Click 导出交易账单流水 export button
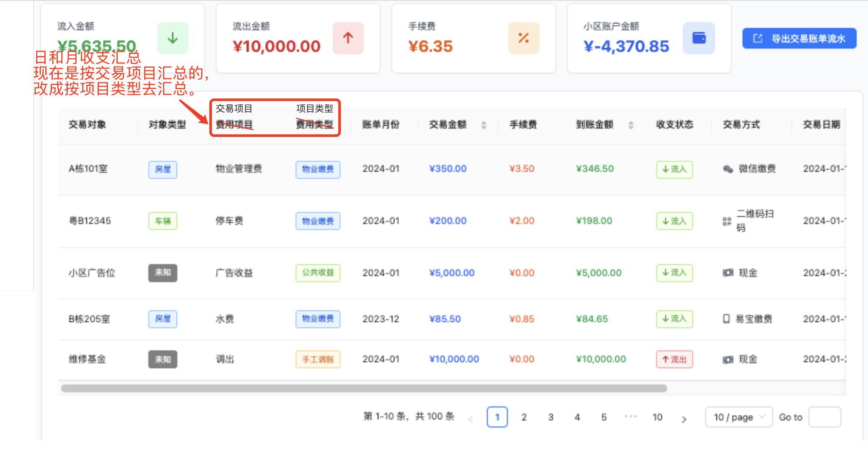The height and width of the screenshot is (454, 868). pyautogui.click(x=799, y=39)
